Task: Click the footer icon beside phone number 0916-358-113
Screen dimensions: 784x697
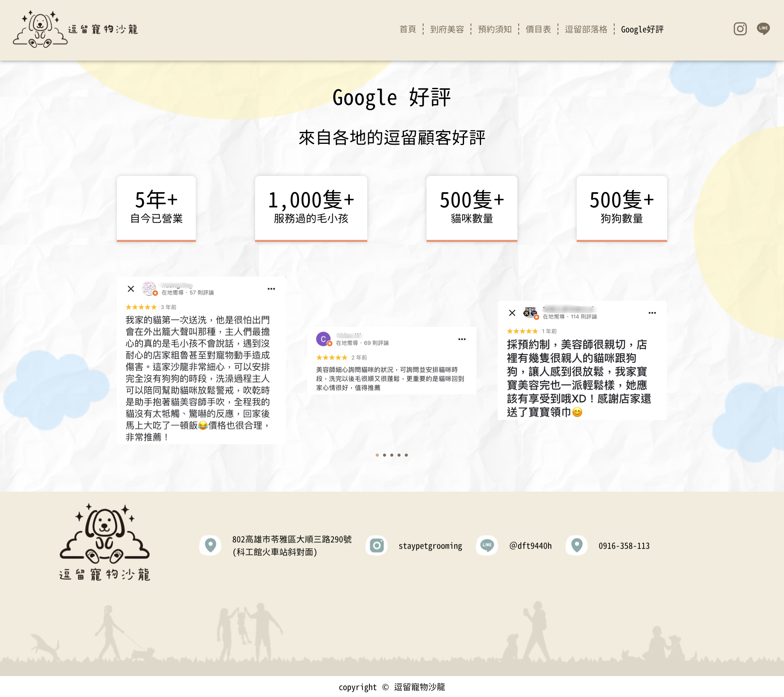Action: click(577, 545)
